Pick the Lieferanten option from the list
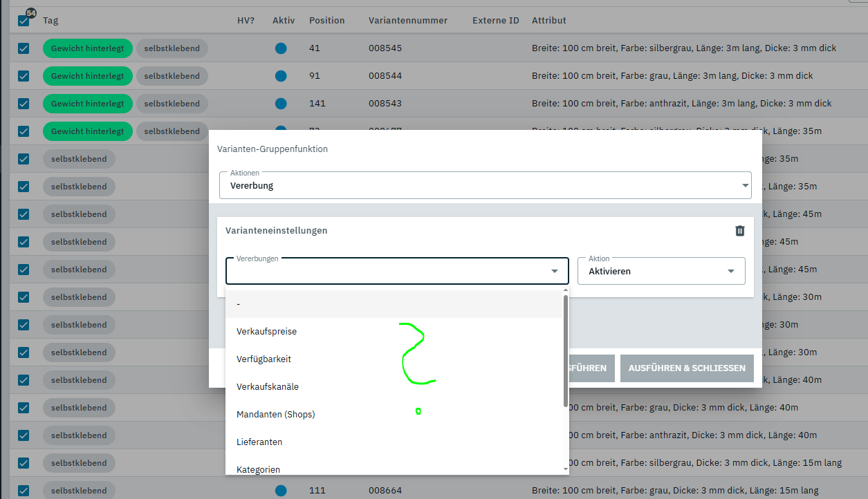Viewport: 868px width, 499px height. tap(259, 442)
